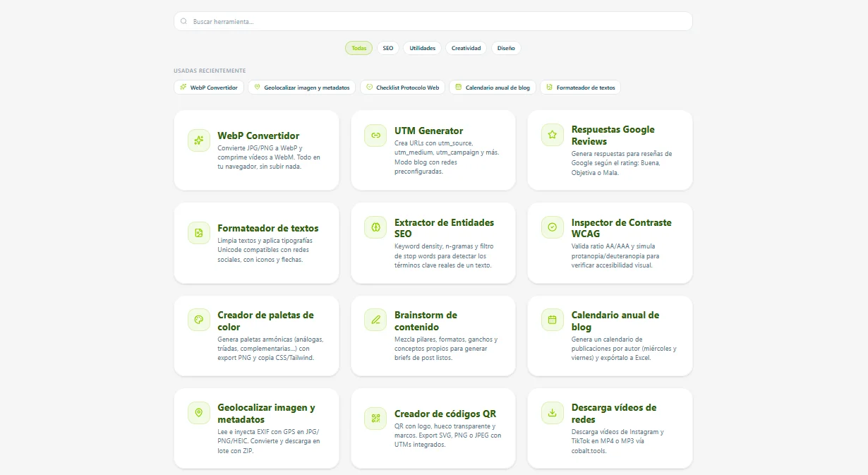Click the USADAS RECIENTEMENTE heading

pyautogui.click(x=210, y=71)
